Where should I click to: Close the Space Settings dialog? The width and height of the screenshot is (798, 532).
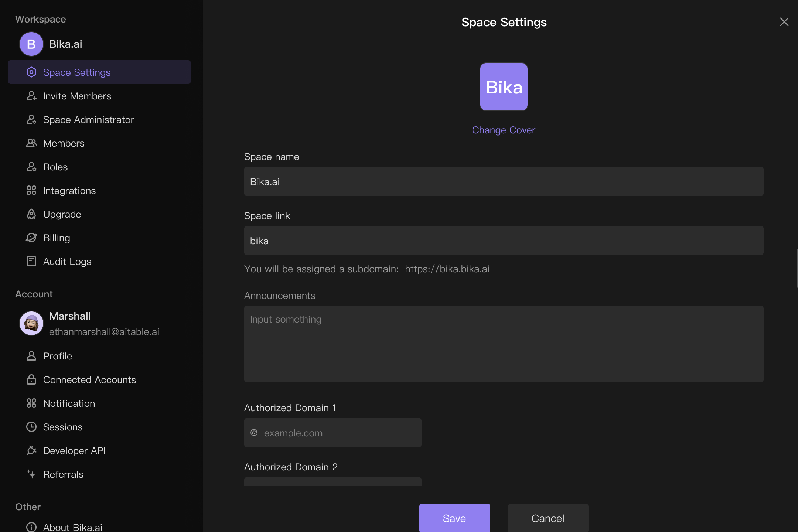point(784,22)
